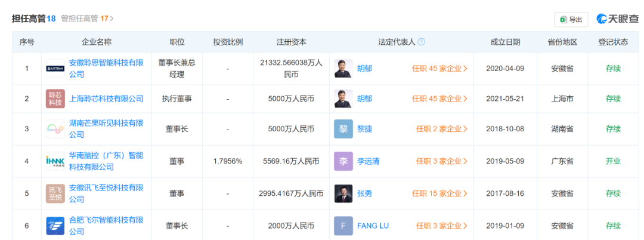Expand 任职 45 家企业 in row 1
The width and height of the screenshot is (644, 240).
pos(439,69)
